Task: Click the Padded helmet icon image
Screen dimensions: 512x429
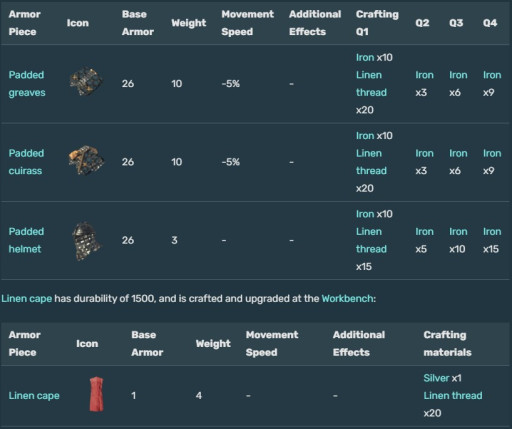Action: (86, 241)
